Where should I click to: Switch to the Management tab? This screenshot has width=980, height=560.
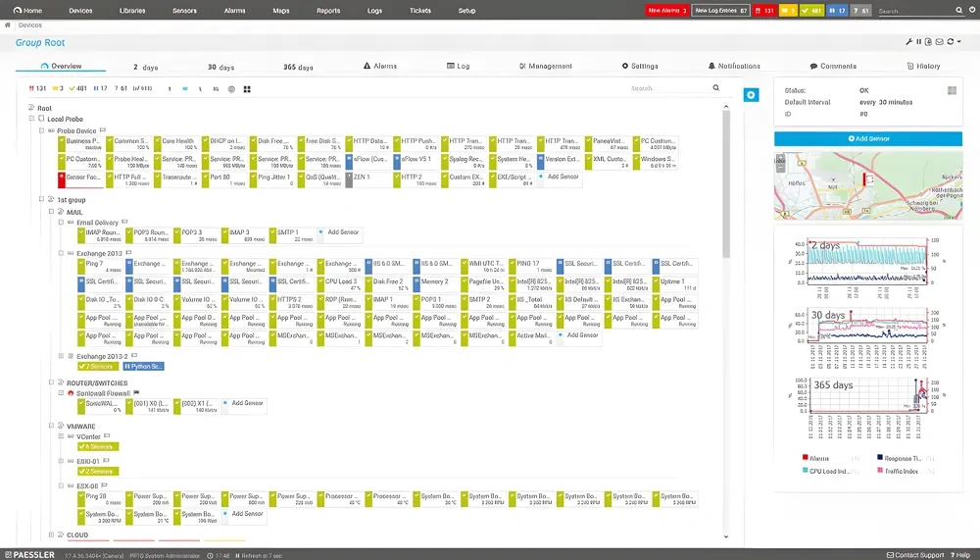click(x=545, y=66)
